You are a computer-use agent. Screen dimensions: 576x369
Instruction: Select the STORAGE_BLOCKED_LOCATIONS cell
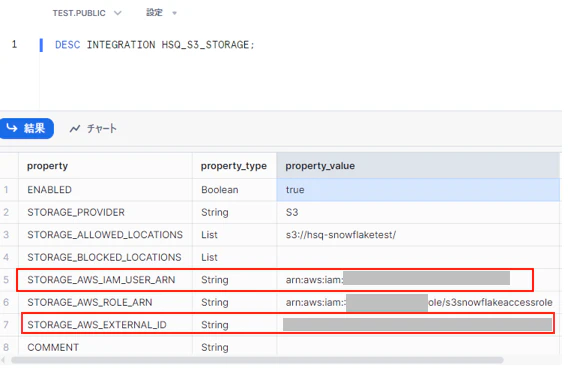105,257
